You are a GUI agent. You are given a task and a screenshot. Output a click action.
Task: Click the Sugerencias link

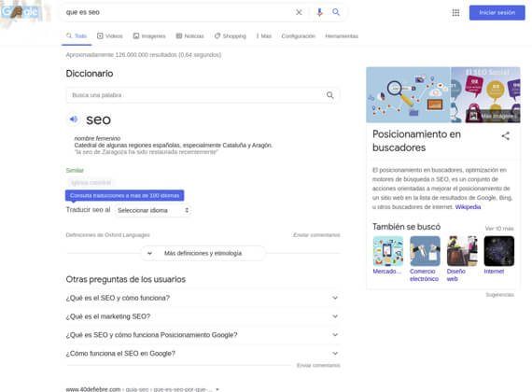point(499,295)
